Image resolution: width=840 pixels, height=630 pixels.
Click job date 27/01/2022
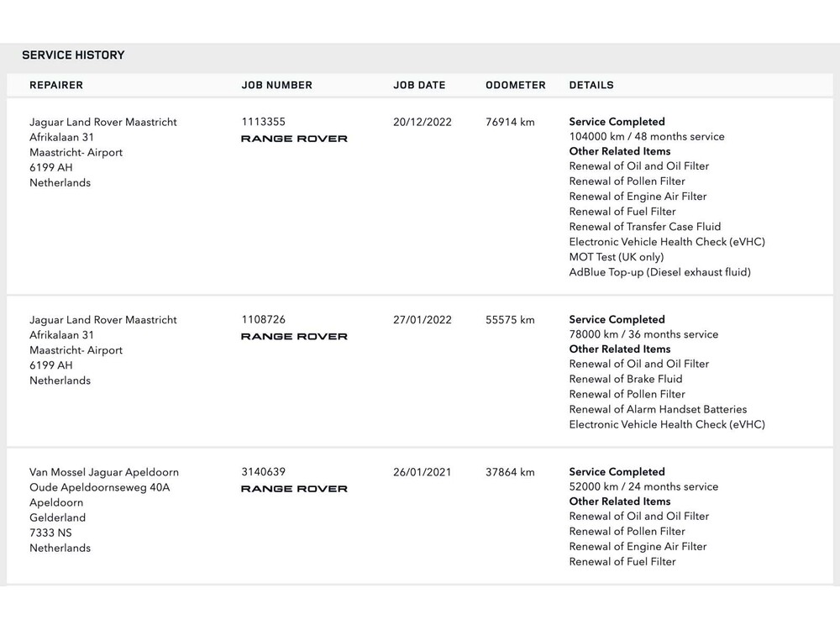click(x=423, y=320)
